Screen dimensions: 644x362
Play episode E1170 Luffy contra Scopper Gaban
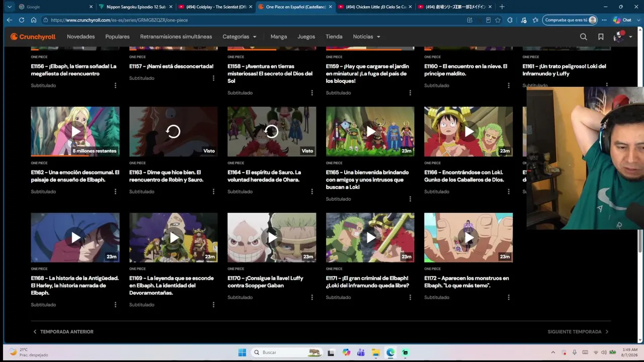click(x=272, y=238)
